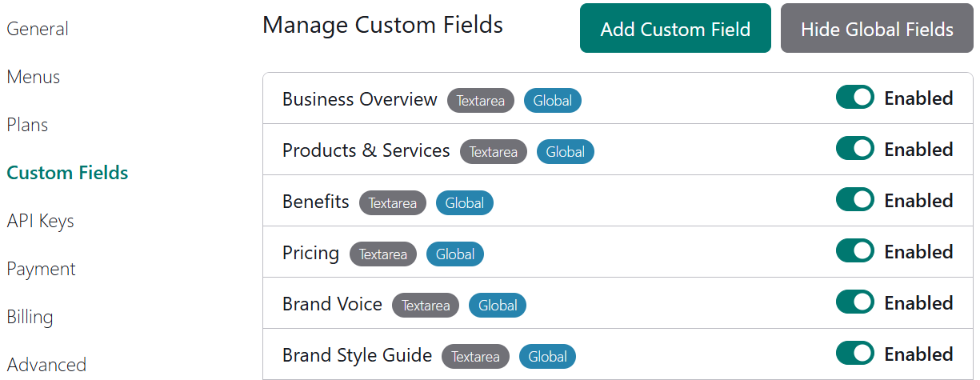Switch off the Brand Voice toggle
The image size is (980, 380).
pyautogui.click(x=854, y=303)
